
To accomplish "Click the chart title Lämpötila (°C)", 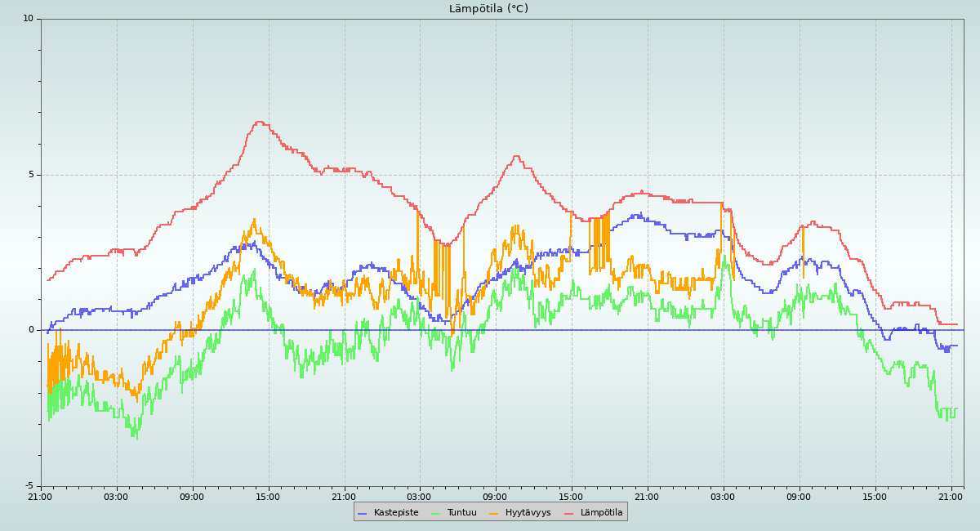I will [x=488, y=9].
